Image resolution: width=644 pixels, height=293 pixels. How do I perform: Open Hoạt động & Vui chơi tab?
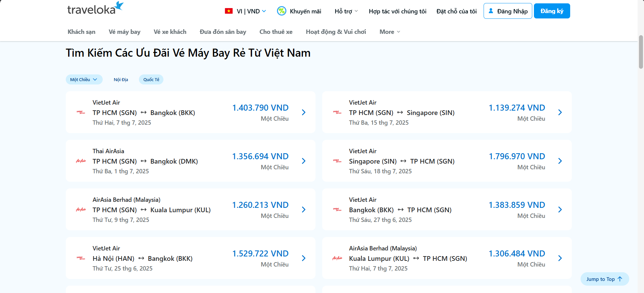click(336, 32)
